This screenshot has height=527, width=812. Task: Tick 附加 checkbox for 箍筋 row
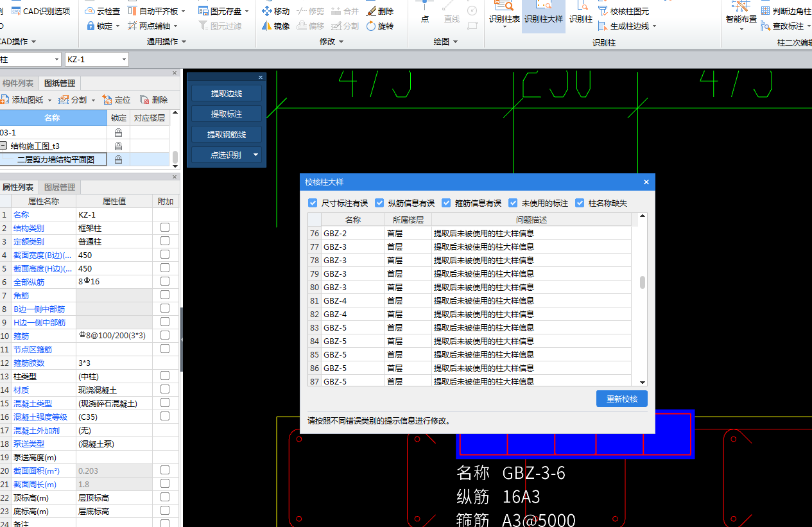click(165, 335)
